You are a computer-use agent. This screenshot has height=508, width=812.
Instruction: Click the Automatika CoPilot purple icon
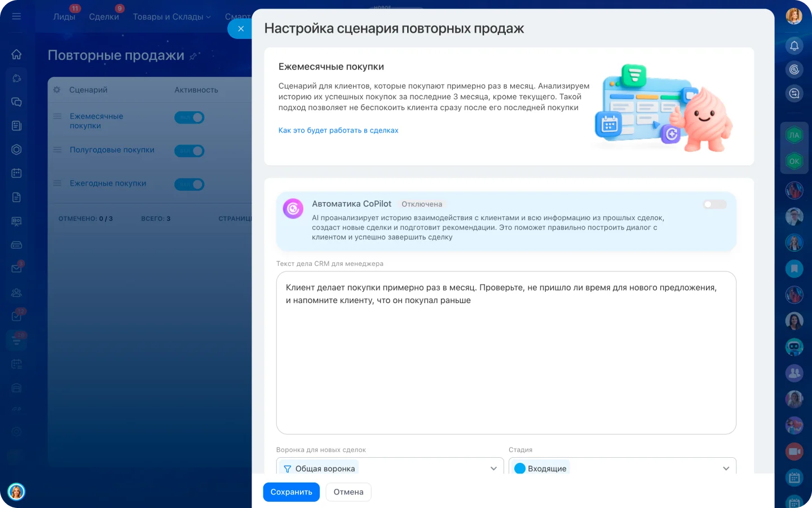pyautogui.click(x=293, y=208)
